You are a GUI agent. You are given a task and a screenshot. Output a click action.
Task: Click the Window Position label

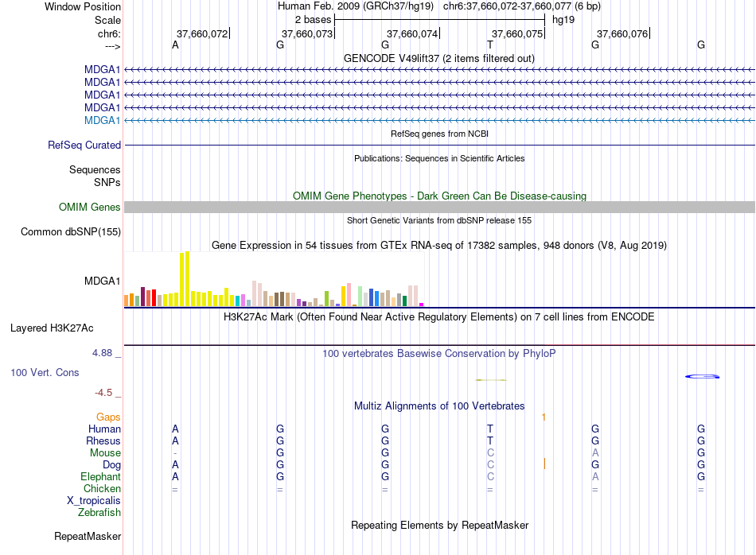pos(83,6)
